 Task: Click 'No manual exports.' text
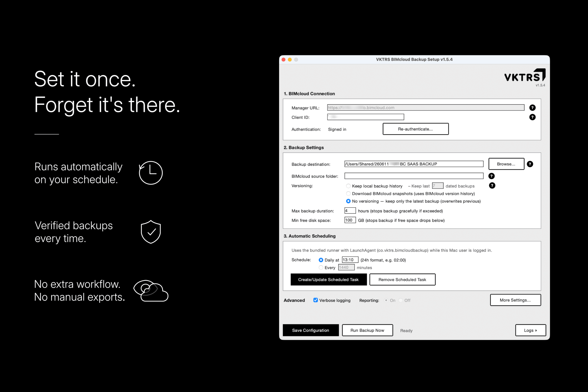tap(79, 297)
